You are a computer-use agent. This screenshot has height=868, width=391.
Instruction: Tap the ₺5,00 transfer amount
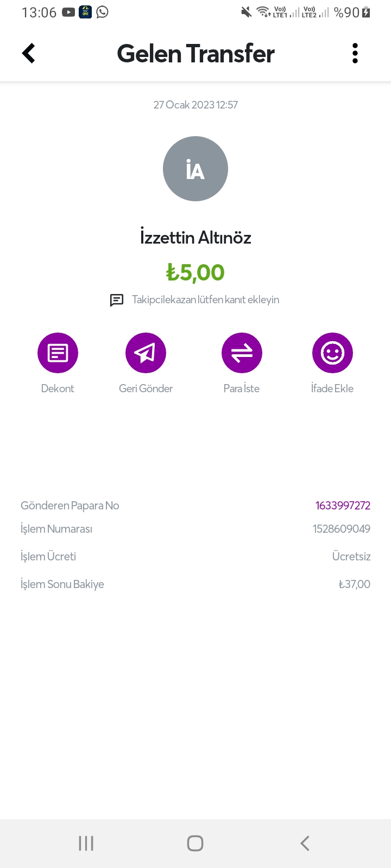(195, 272)
